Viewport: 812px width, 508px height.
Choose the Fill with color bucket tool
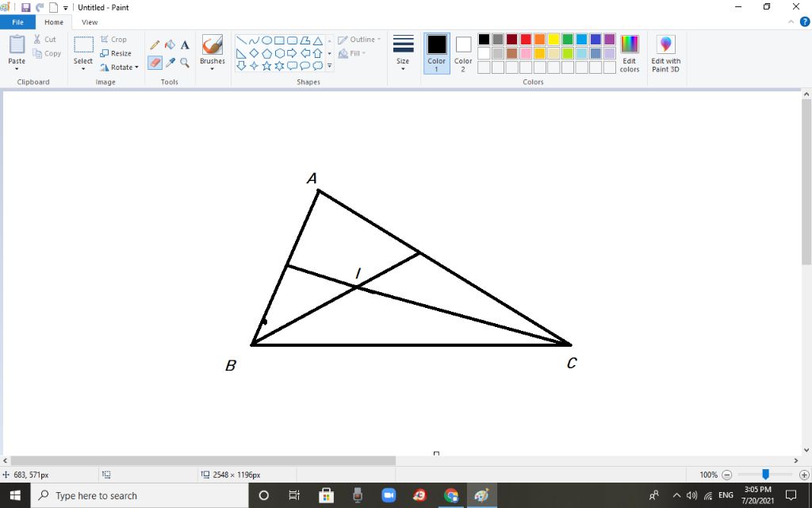(170, 45)
